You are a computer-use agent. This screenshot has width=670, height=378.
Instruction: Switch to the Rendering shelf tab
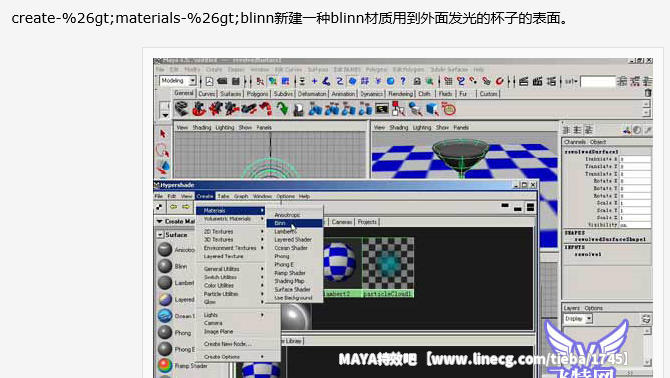click(x=400, y=94)
